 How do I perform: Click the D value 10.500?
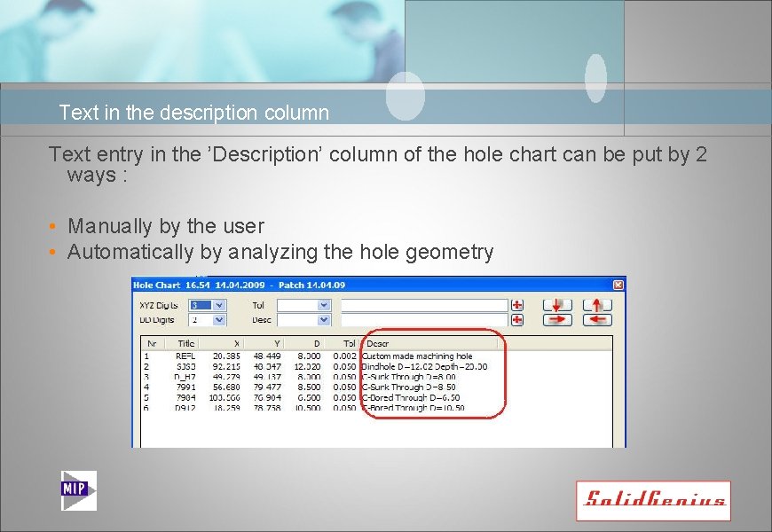[x=307, y=408]
